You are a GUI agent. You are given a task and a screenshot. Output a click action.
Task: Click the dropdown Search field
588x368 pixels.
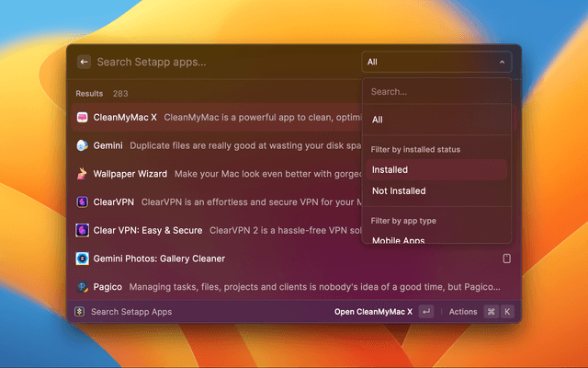436,92
